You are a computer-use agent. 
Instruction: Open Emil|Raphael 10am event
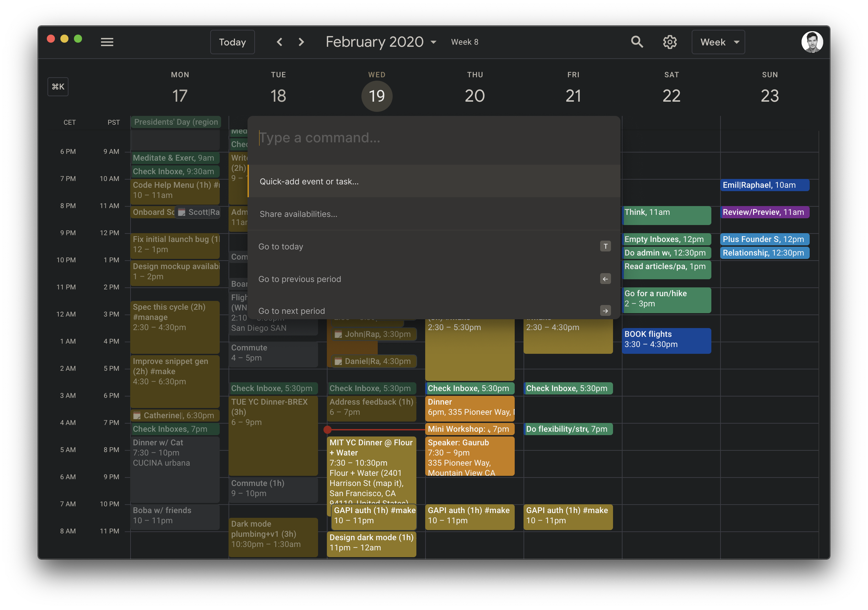764,185
